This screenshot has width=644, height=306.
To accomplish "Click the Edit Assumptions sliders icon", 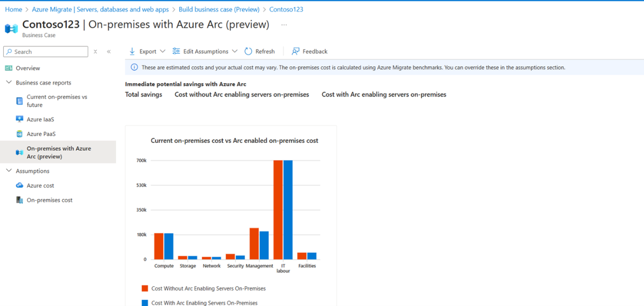I will [x=176, y=51].
